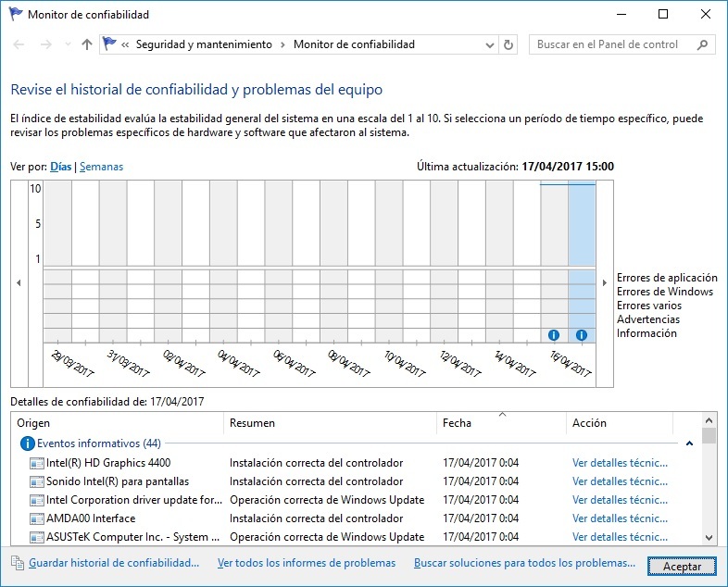This screenshot has height=587, width=728.
Task: Switch view to Semanas
Action: [x=101, y=167]
